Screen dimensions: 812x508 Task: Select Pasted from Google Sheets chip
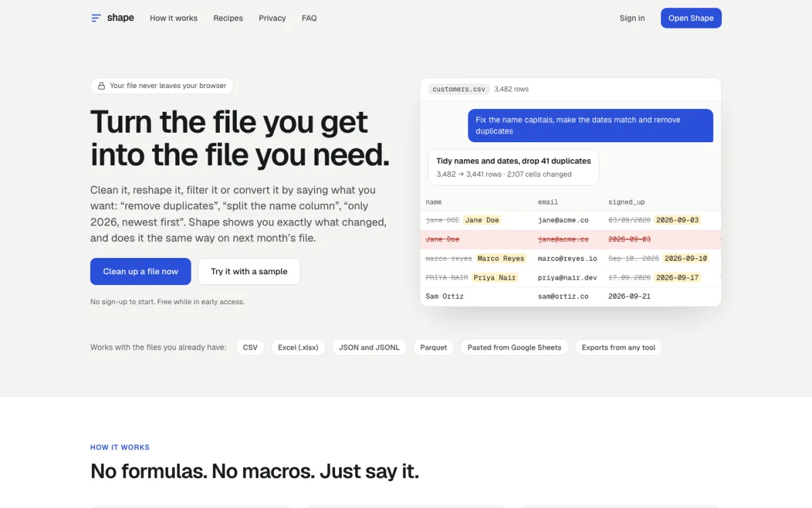coord(514,347)
